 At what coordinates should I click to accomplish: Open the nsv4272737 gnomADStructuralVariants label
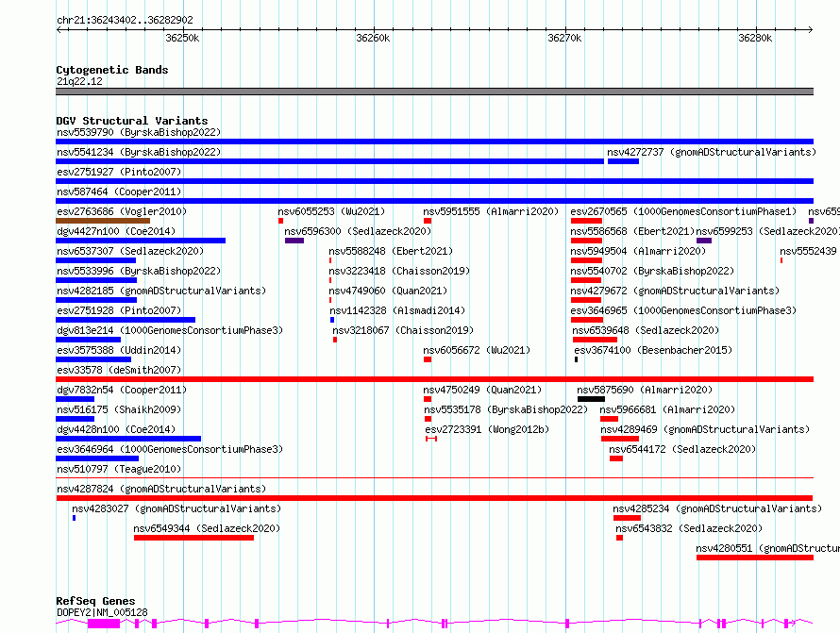click(x=712, y=152)
